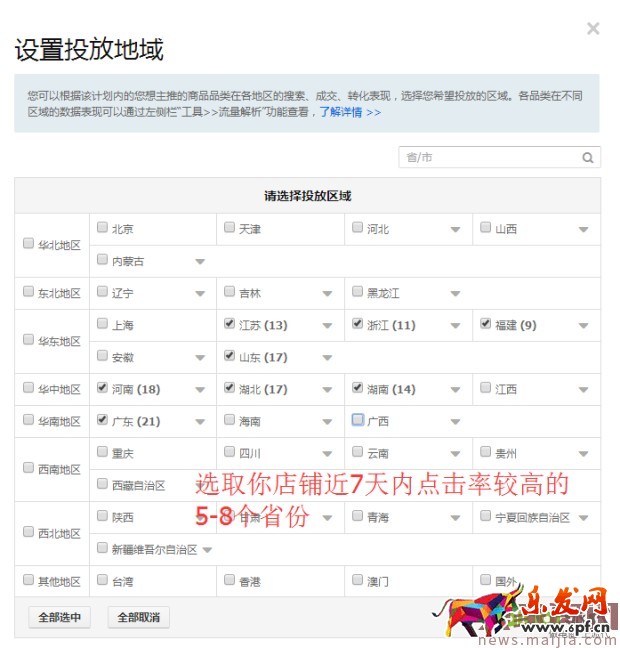Expand the 福建 city dropdown arrow
620x648 pixels.
[x=583, y=326]
